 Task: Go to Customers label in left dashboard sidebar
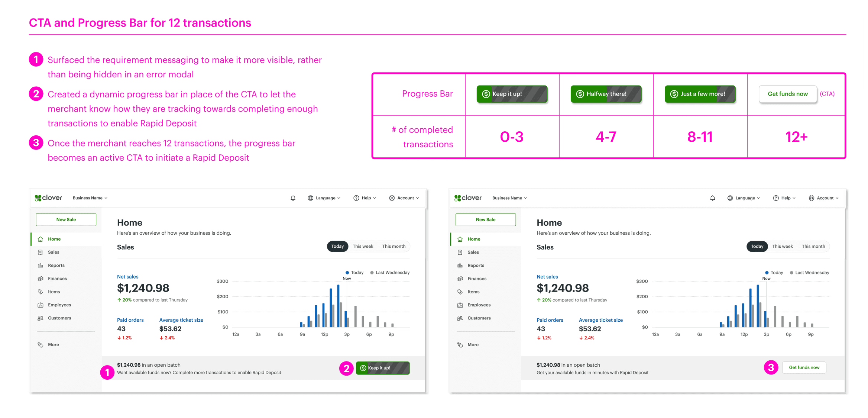[59, 318]
